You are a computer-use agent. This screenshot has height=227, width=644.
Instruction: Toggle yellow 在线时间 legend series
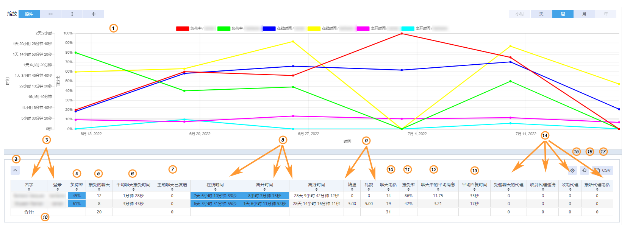click(x=331, y=28)
